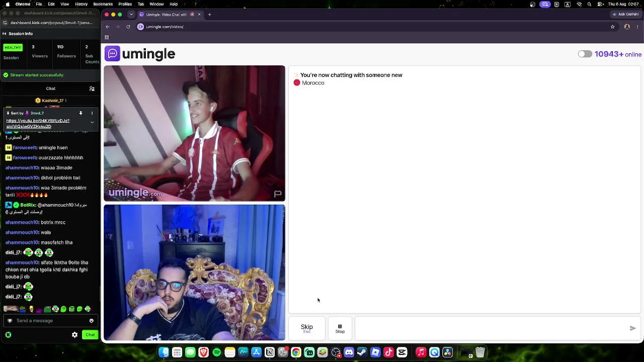Click the Kick Send a message field
Screen dimensions: 644x362
[49, 321]
